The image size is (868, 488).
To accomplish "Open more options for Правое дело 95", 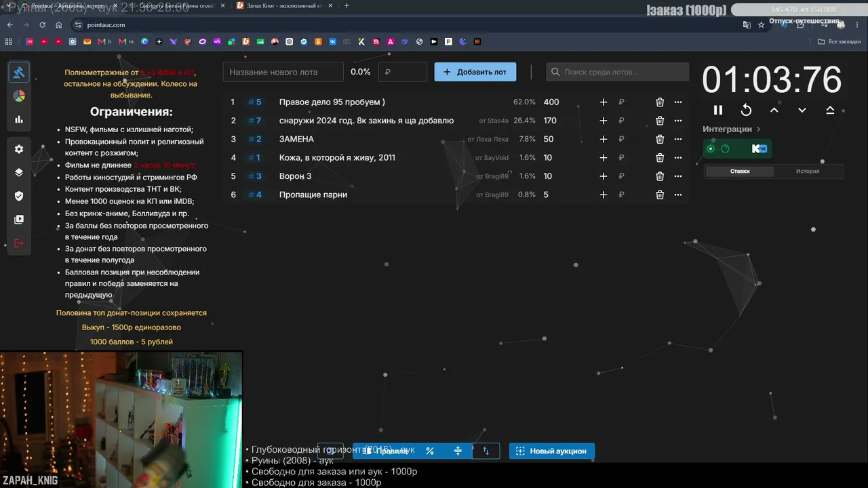I will (x=678, y=102).
